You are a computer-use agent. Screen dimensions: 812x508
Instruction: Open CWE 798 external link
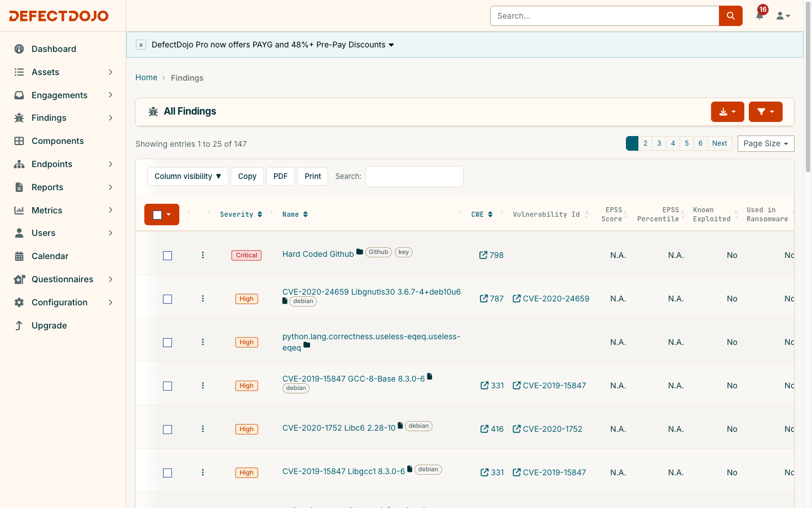491,255
